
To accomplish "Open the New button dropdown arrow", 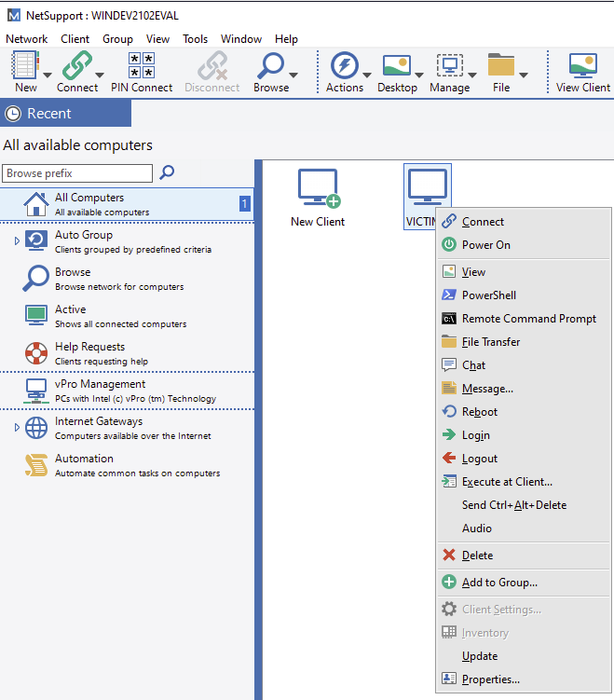I will tap(48, 75).
